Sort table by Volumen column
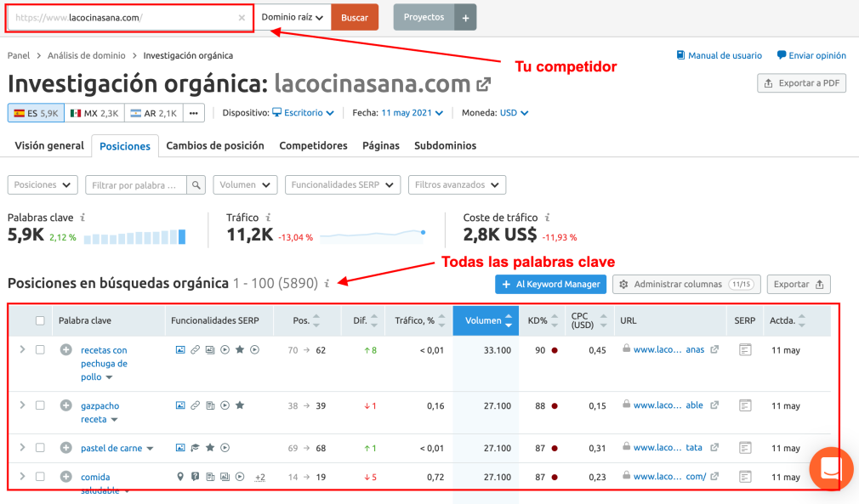The image size is (859, 504). 486,320
